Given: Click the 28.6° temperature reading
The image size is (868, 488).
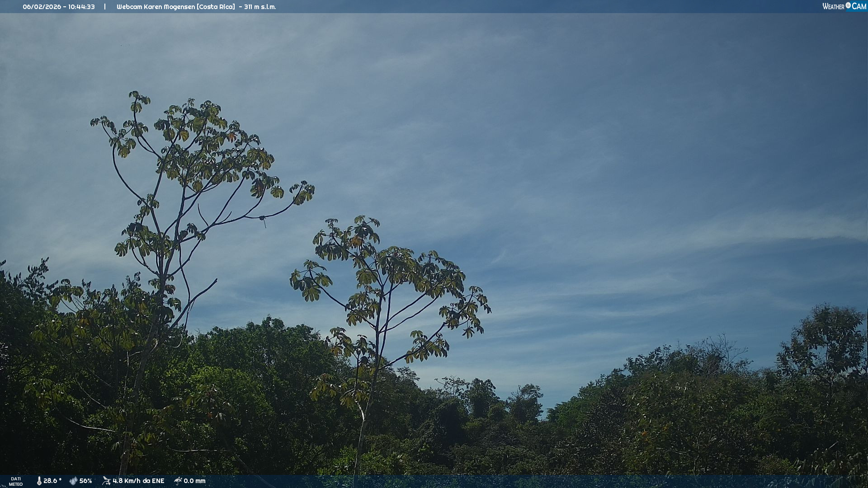Looking at the screenshot, I should (52, 481).
